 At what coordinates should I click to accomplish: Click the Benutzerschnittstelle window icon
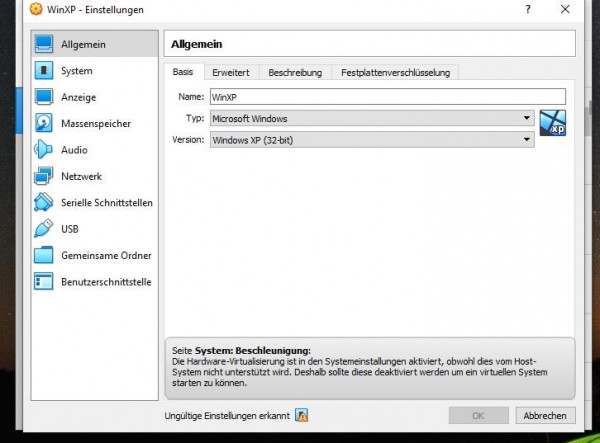coord(44,281)
